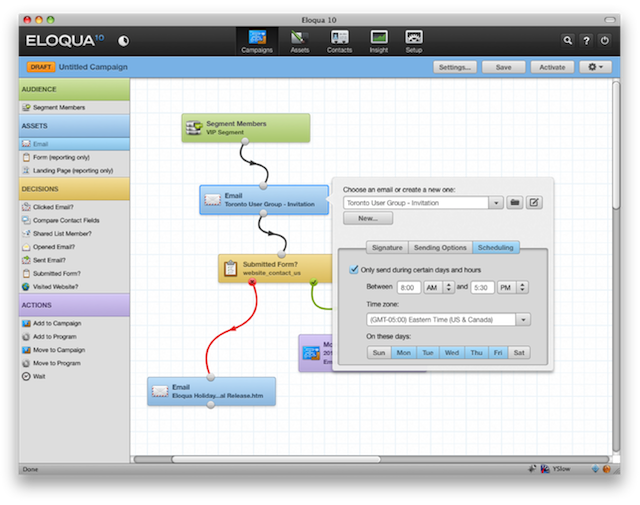The height and width of the screenshot is (505, 640).
Task: Choose Opened Email? decision
Action: [x=74, y=247]
